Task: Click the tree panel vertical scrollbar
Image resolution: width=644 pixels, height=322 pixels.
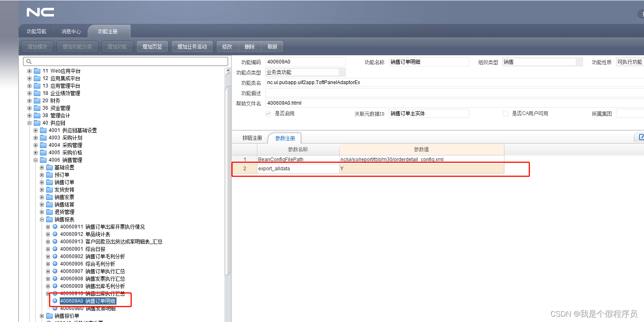Action: coord(228,180)
